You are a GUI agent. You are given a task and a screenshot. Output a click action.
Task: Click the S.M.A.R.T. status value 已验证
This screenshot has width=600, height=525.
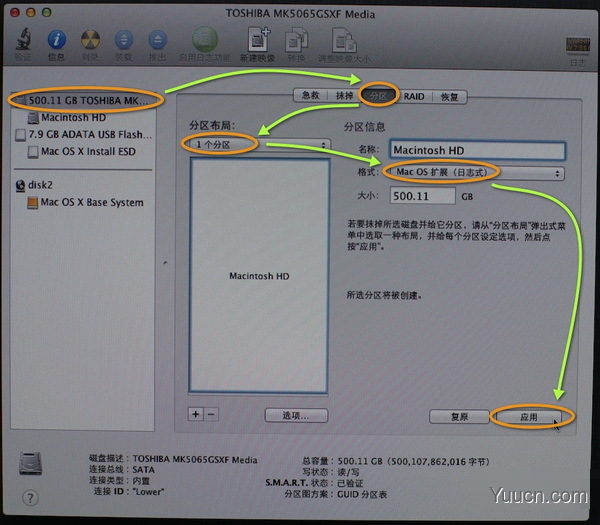[x=350, y=483]
